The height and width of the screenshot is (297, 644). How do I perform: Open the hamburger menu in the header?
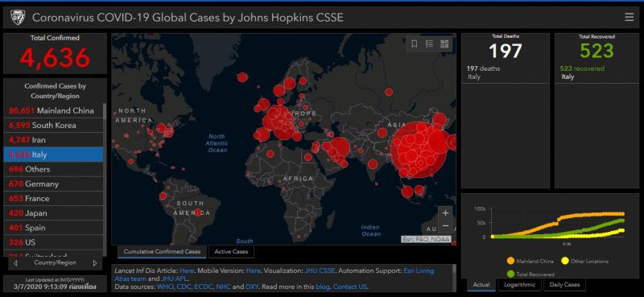[x=629, y=17]
